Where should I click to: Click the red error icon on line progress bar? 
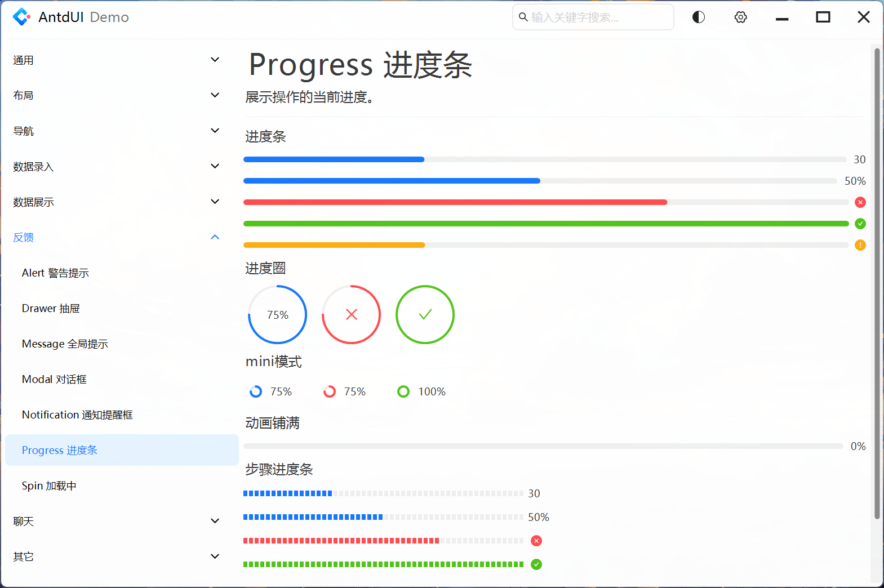(860, 202)
